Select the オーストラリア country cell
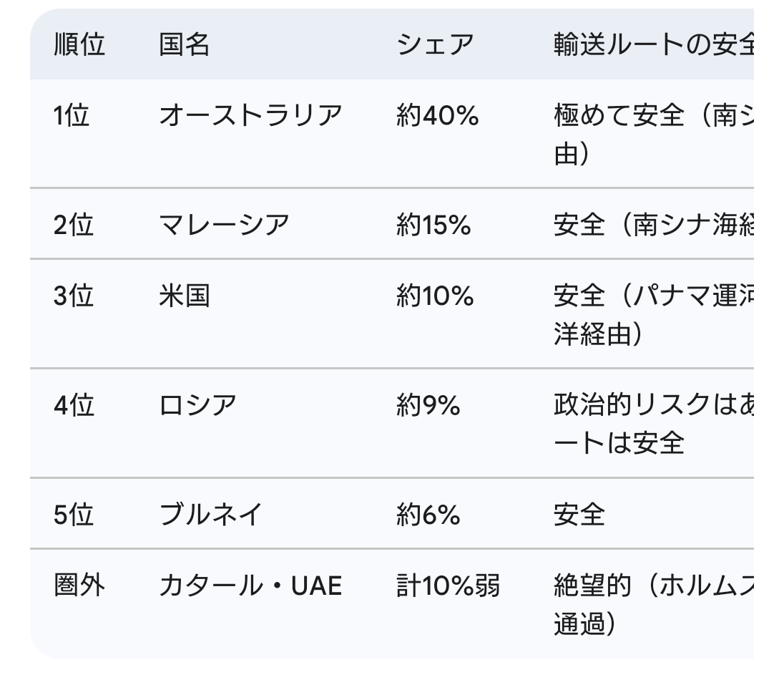 coord(250,115)
